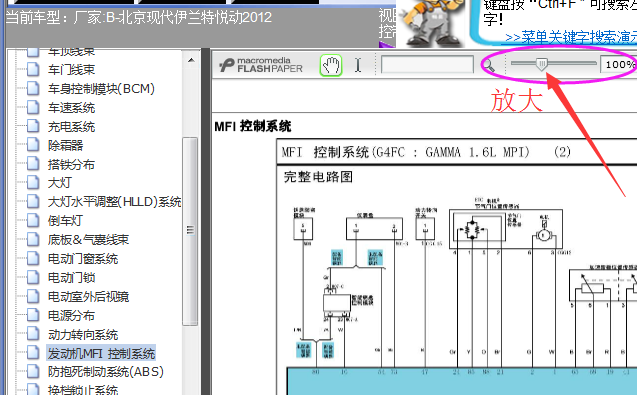Open 车身控制模块(BCM) entry
This screenshot has width=637, height=395.
101,89
